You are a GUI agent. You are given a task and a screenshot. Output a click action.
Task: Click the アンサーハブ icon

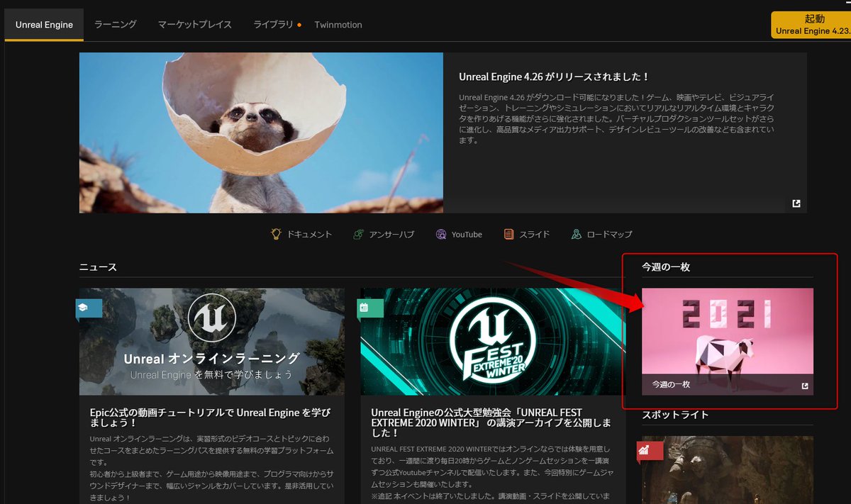click(x=359, y=234)
